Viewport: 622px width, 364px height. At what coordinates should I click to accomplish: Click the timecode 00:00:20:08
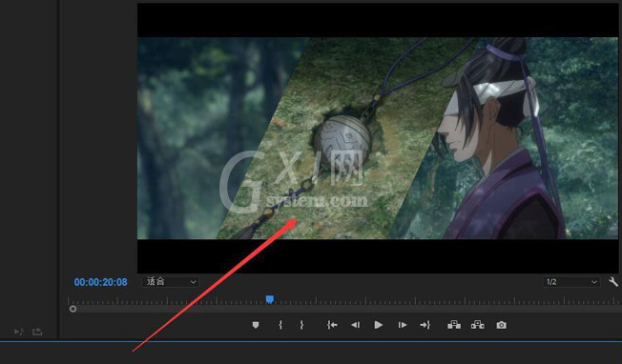coord(101,282)
